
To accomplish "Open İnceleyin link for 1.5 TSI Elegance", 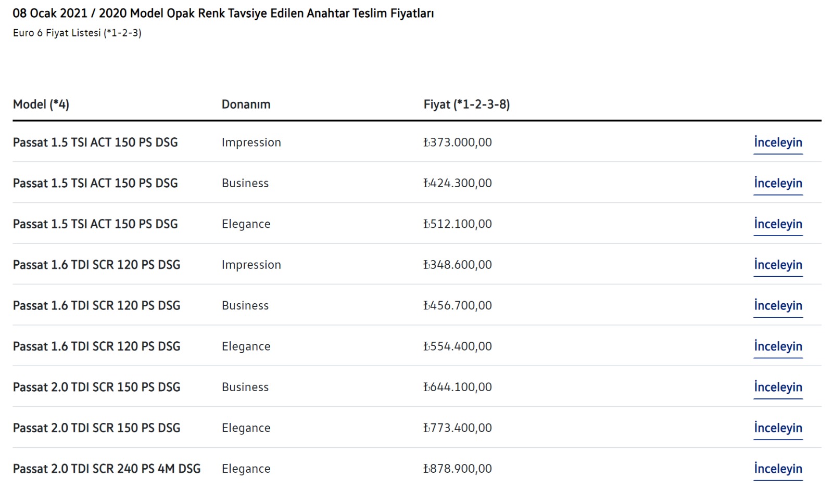I will click(778, 224).
